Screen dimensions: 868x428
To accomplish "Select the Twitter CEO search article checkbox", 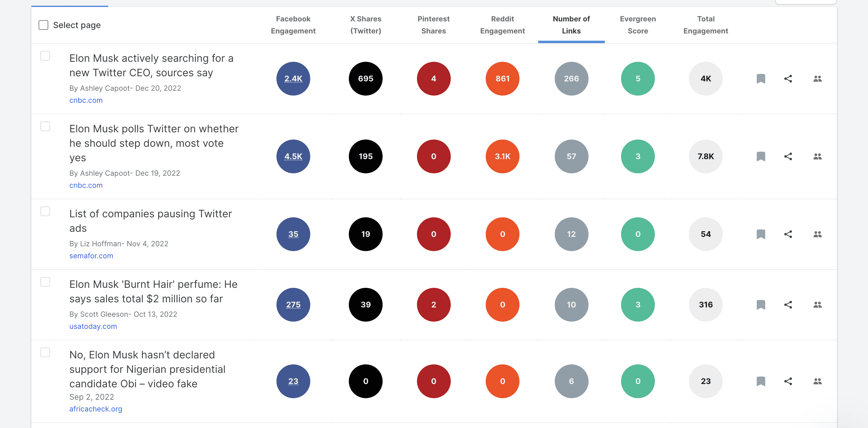I will tap(45, 55).
